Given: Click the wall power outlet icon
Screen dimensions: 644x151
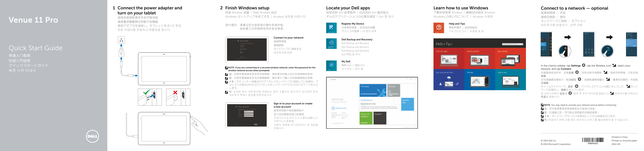Looking at the screenshot, I should click(121, 40).
